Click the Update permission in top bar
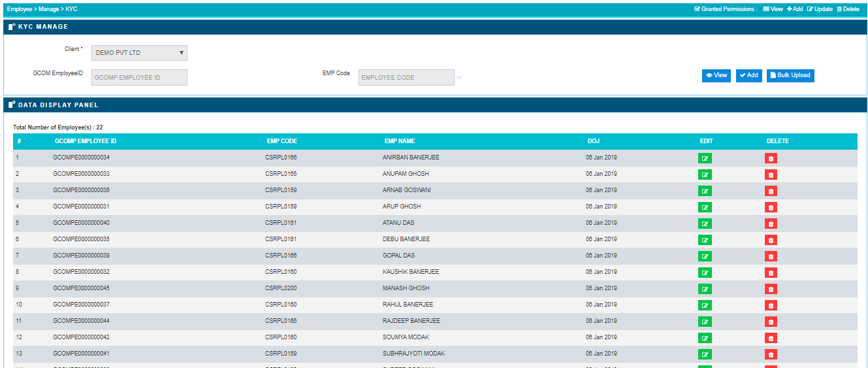 (820, 9)
